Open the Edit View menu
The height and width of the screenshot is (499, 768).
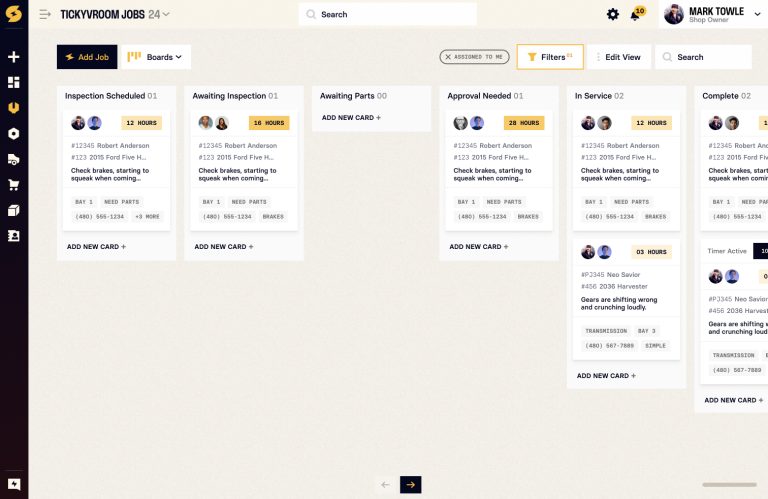point(618,57)
